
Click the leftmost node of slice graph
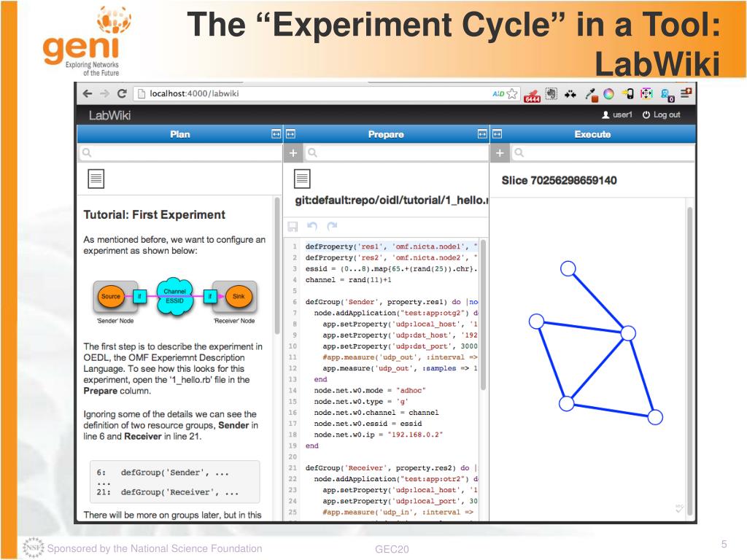point(537,322)
